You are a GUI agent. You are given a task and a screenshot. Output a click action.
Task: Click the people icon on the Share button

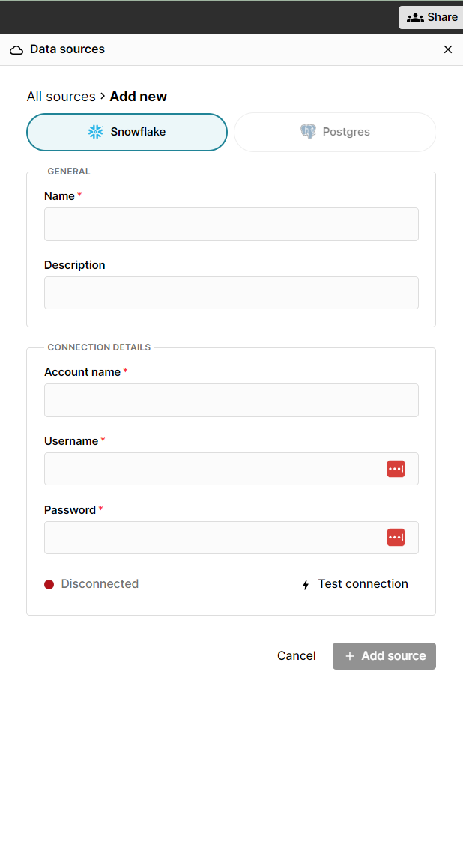(414, 16)
